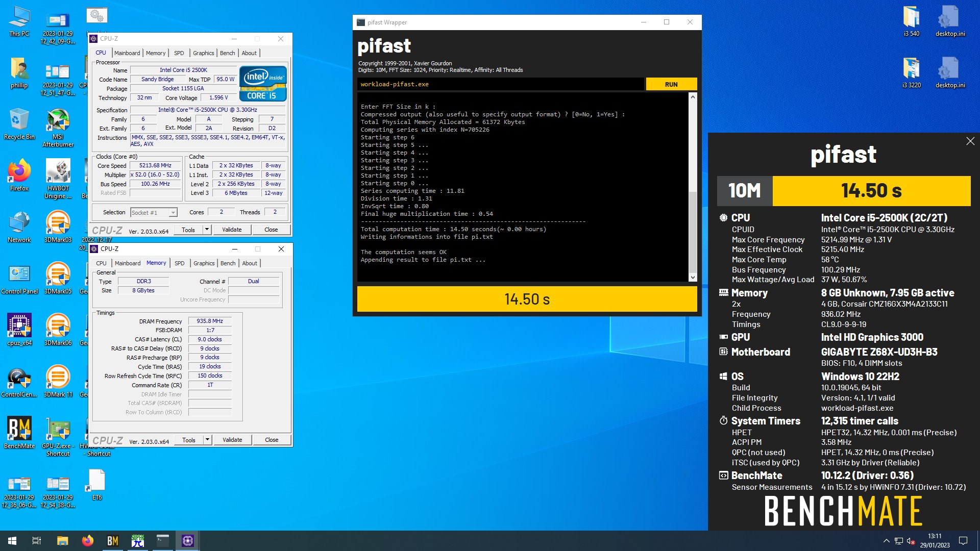This screenshot has width=980, height=551.
Task: Open Memory tab in upper CPU-Z
Action: click(x=156, y=53)
